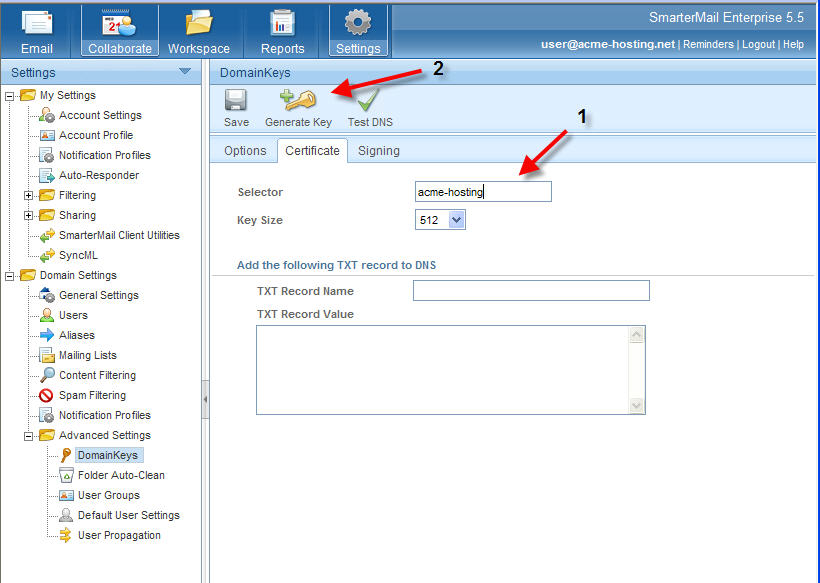Click the Folder Auto-Clean icon

(66, 475)
